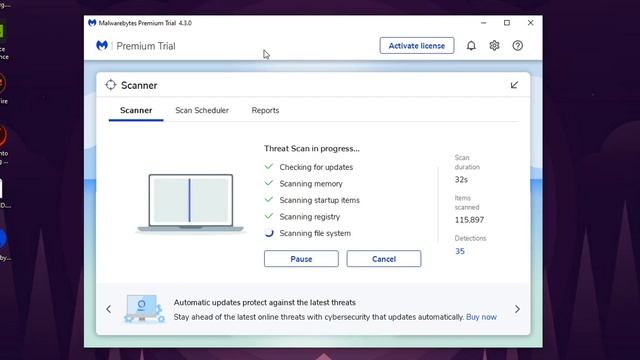Show next promo banner
The width and height of the screenshot is (640, 360).
(517, 309)
